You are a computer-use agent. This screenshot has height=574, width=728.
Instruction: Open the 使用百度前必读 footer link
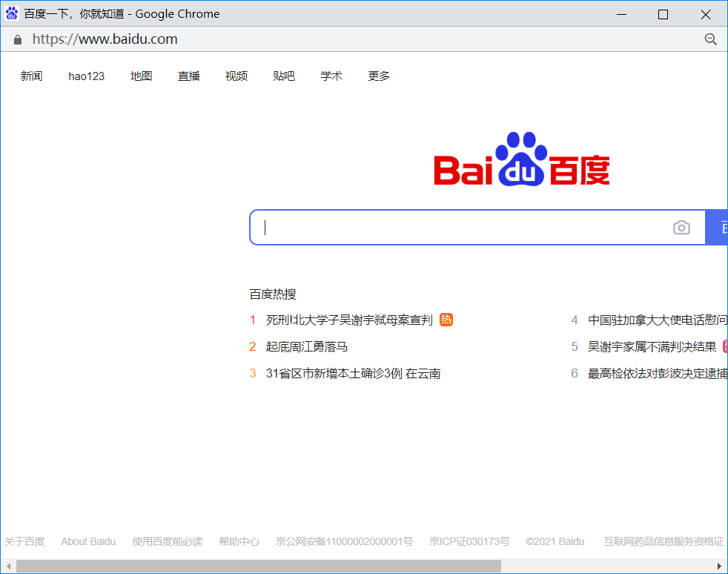(x=168, y=541)
